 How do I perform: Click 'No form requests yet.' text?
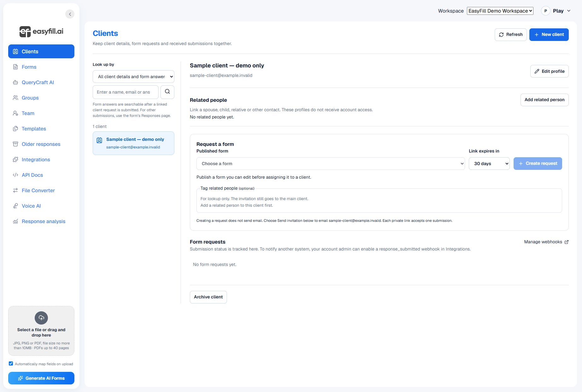pos(215,265)
